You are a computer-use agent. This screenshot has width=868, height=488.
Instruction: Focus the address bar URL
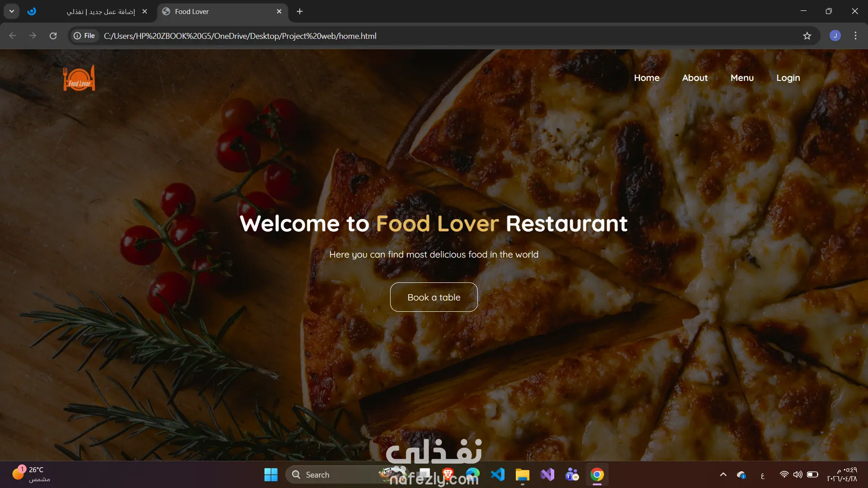pos(240,36)
